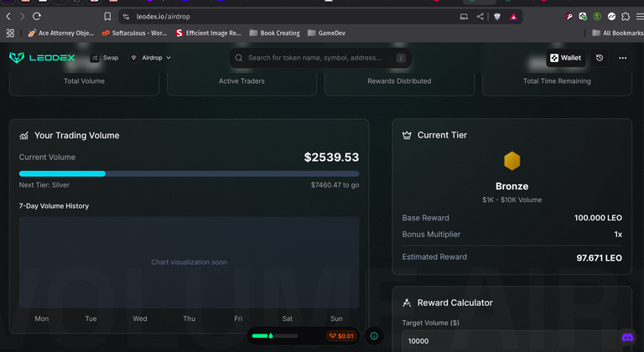The height and width of the screenshot is (352, 644).
Task: Reload the page with the refresh icon
Action: 37,17
